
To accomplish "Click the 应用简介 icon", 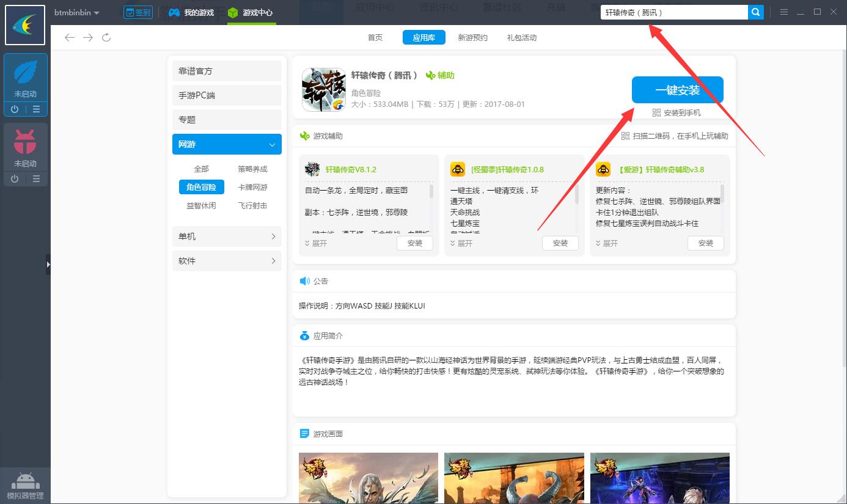I will (x=304, y=336).
